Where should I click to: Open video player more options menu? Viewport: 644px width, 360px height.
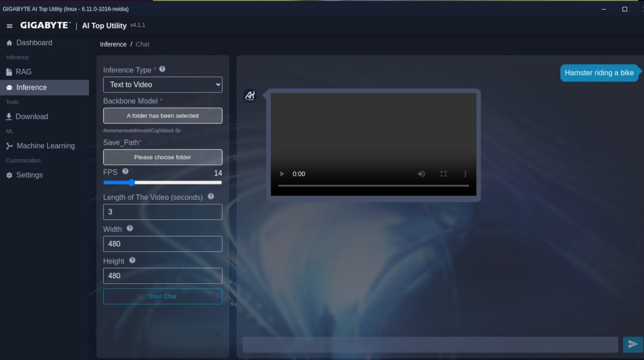pos(465,174)
